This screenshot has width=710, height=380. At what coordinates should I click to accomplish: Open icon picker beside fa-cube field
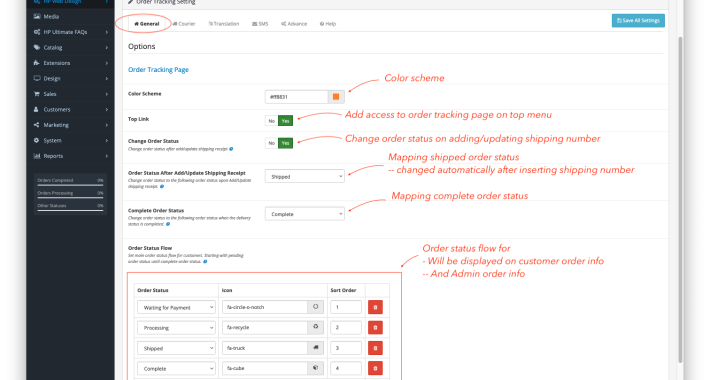[x=316, y=368]
